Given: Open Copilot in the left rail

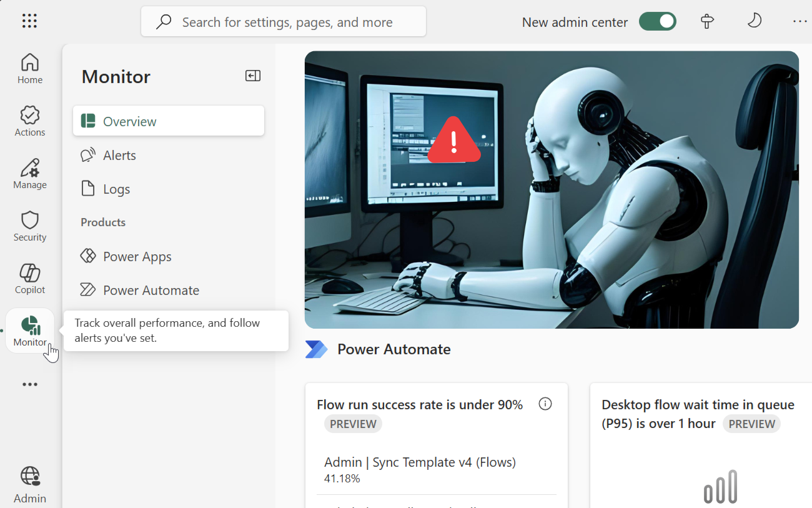Looking at the screenshot, I should pos(30,279).
